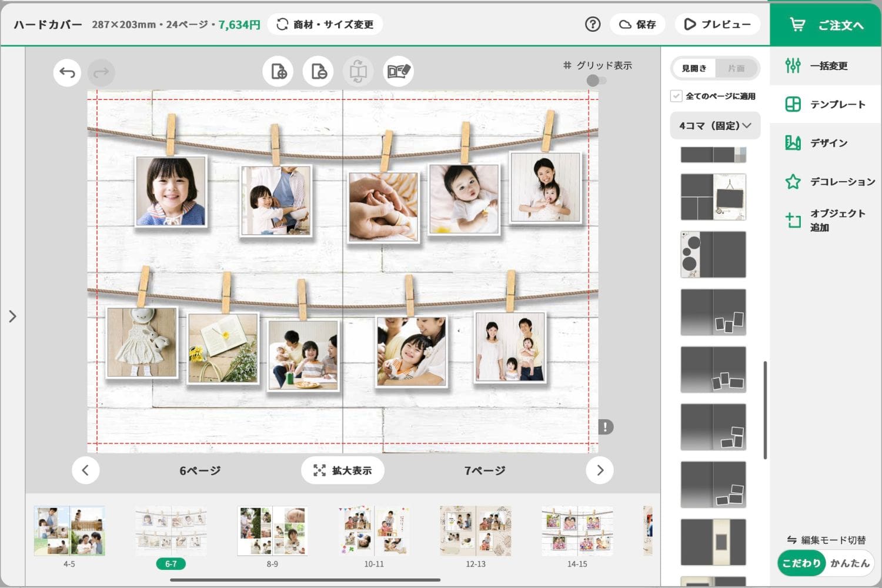Select the 8-9 spread thumbnail
Viewport: 882px width, 588px height.
(x=272, y=530)
